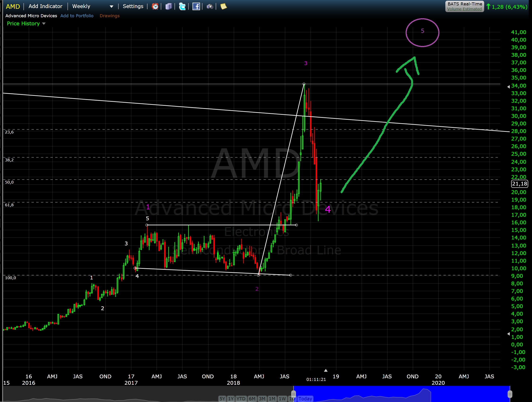Click the stacked database coins icon
Screen dimensions: 532x402
169,6
